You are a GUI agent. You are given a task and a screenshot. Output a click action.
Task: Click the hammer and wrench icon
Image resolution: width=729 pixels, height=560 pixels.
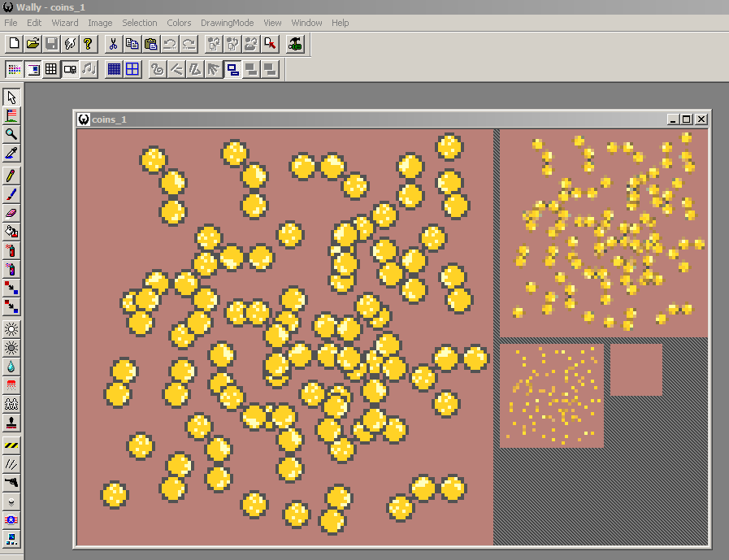click(295, 44)
